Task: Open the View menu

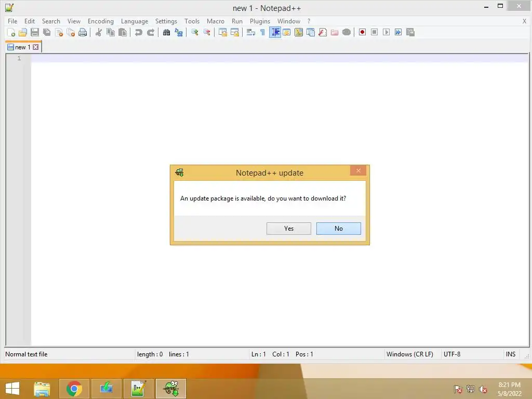Action: pos(74,21)
